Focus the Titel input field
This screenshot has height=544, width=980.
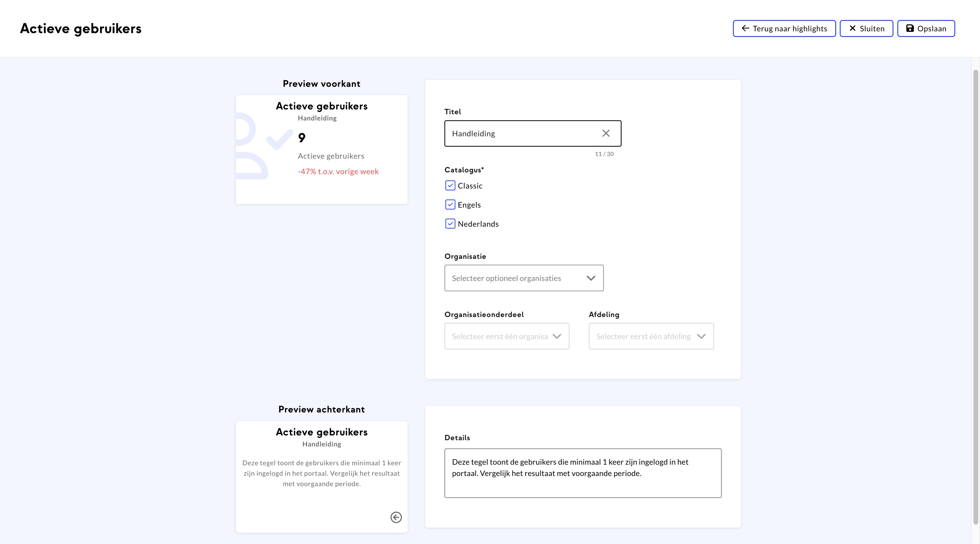click(x=521, y=133)
